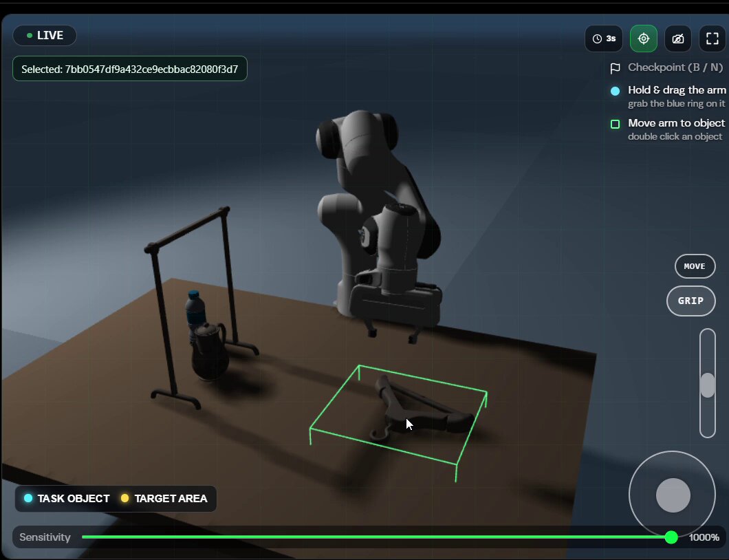
Task: Click the 3s clock timer button
Action: (603, 39)
